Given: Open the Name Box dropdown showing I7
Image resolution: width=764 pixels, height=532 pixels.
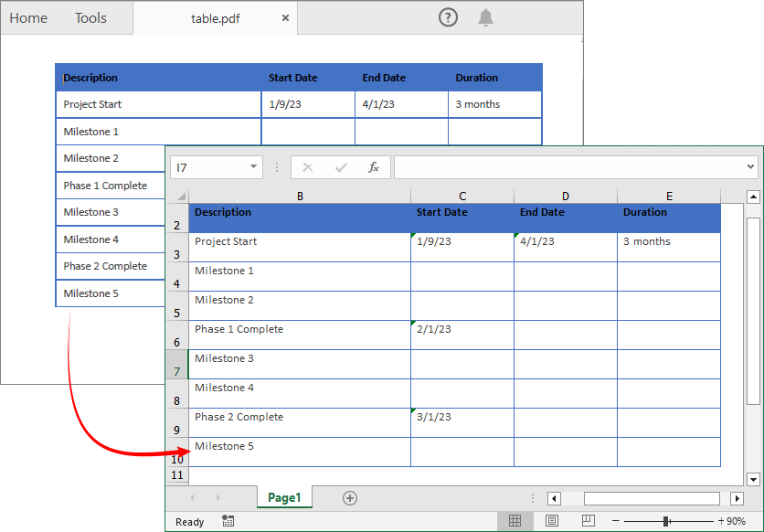Looking at the screenshot, I should coord(254,167).
